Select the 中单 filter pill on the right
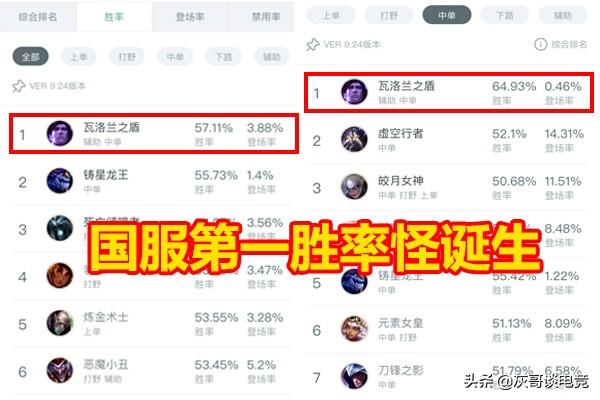 [447, 15]
